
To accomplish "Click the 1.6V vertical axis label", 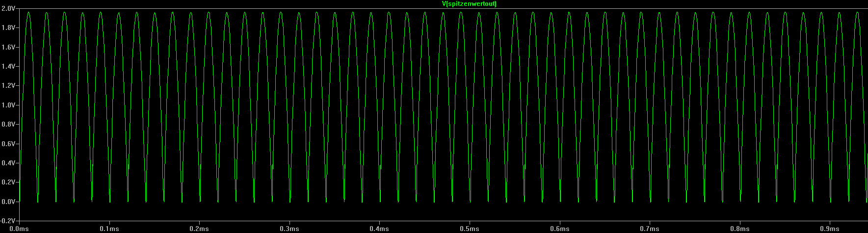I will click(x=8, y=47).
